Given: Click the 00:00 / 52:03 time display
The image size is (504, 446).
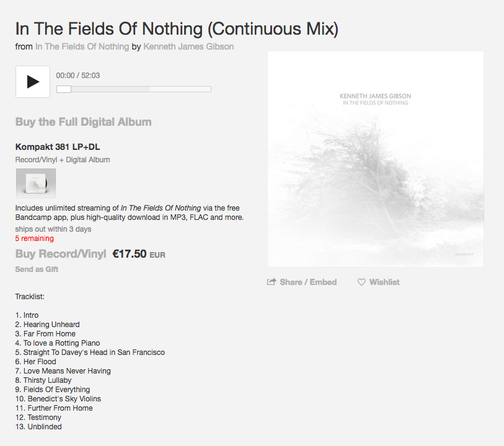Looking at the screenshot, I should pyautogui.click(x=77, y=76).
